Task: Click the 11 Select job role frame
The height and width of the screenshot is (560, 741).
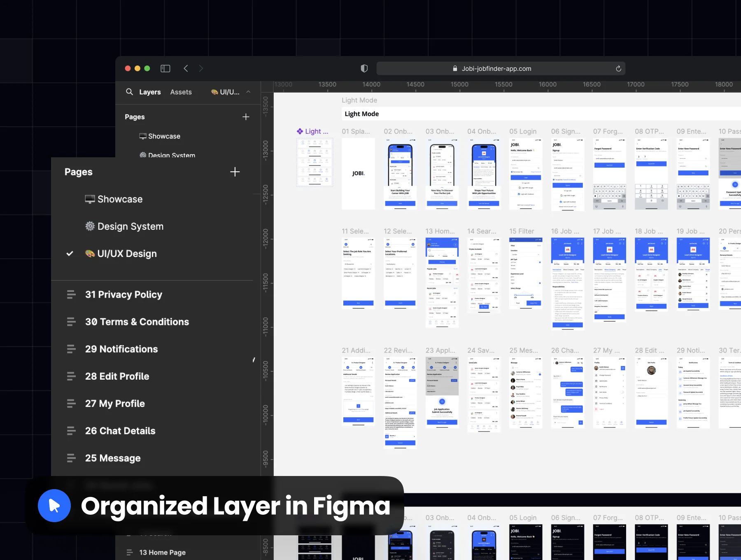Action: 358,273
